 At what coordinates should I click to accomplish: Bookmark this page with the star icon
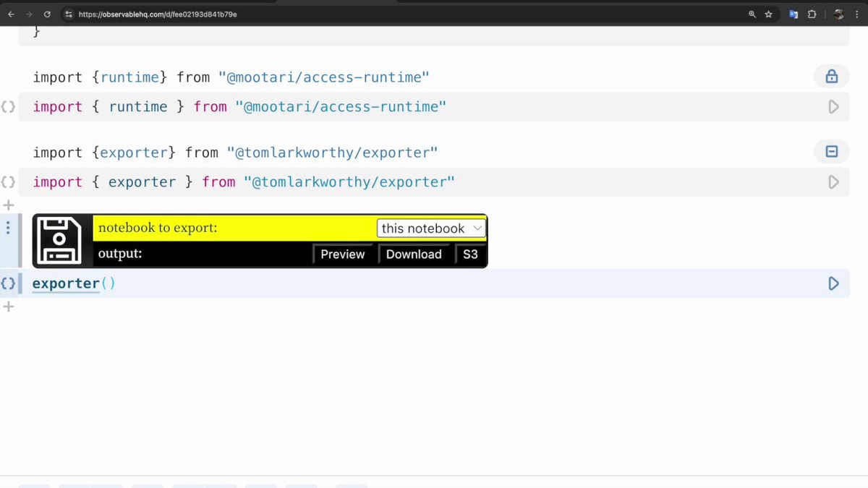769,14
